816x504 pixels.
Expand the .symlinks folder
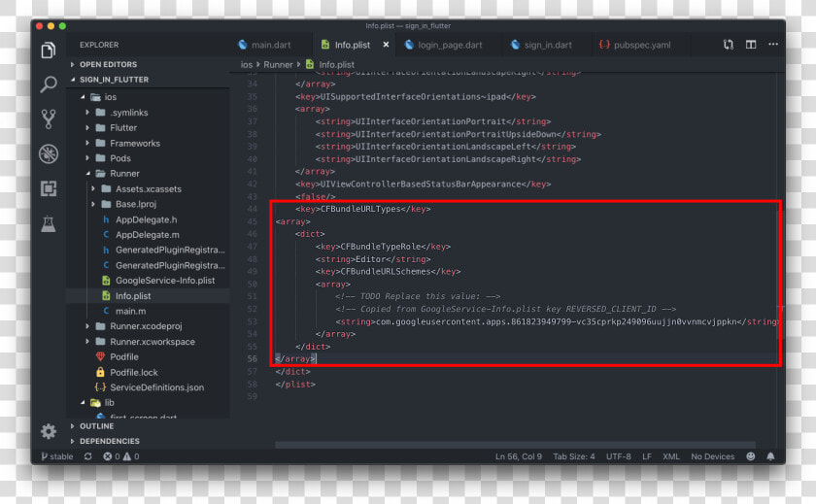[x=128, y=113]
